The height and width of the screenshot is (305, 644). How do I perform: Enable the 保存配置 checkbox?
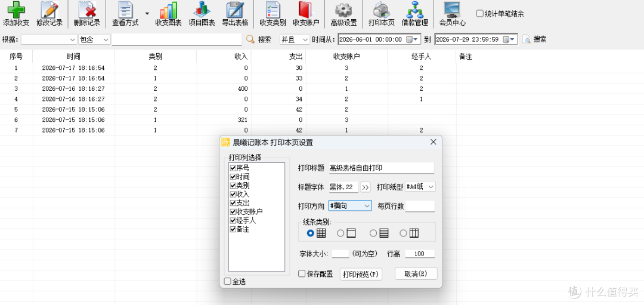click(x=302, y=274)
